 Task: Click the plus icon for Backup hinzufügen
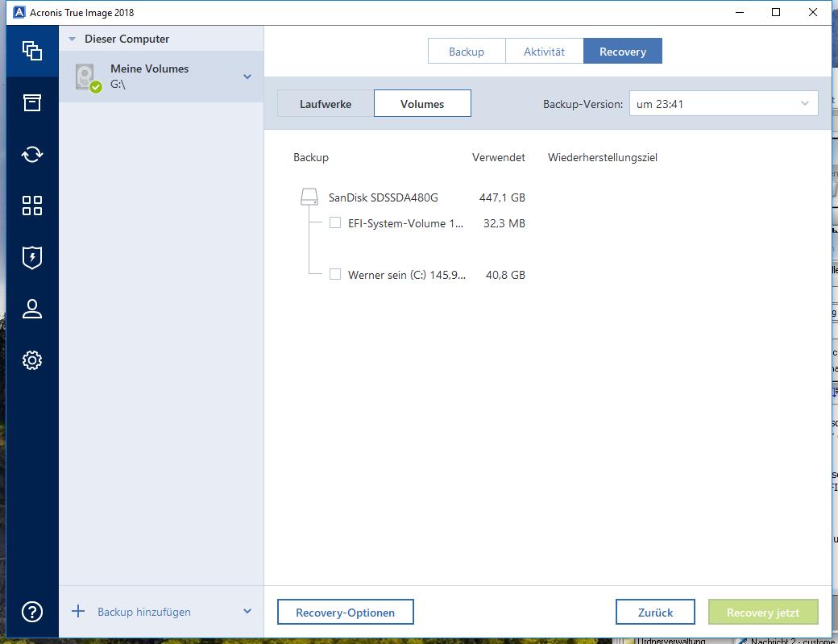point(78,611)
